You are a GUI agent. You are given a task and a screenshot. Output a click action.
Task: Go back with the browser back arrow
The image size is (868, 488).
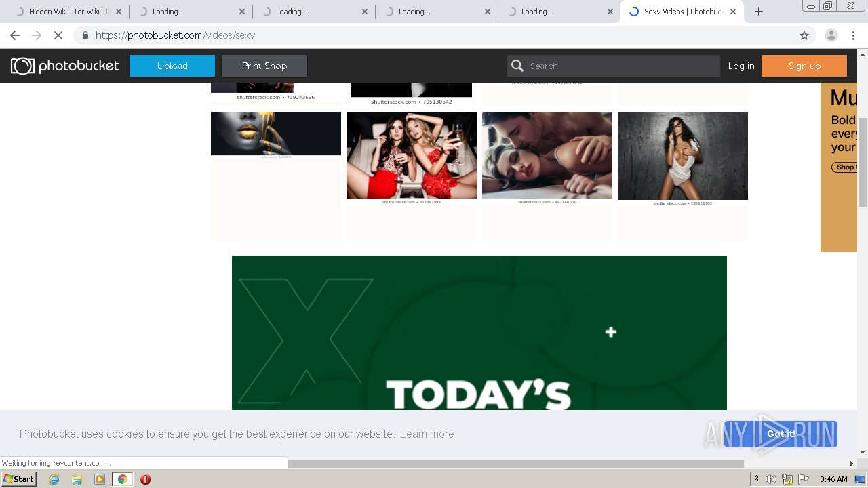[15, 35]
